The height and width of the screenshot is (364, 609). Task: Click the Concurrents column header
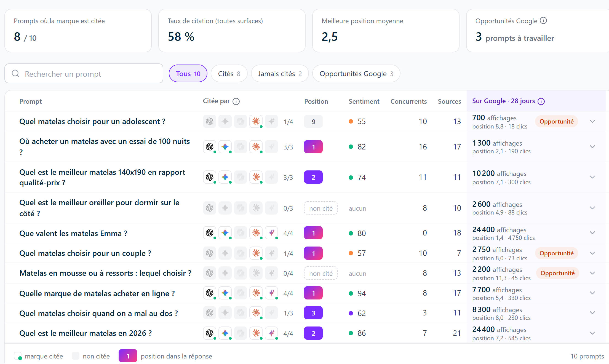[x=408, y=101]
